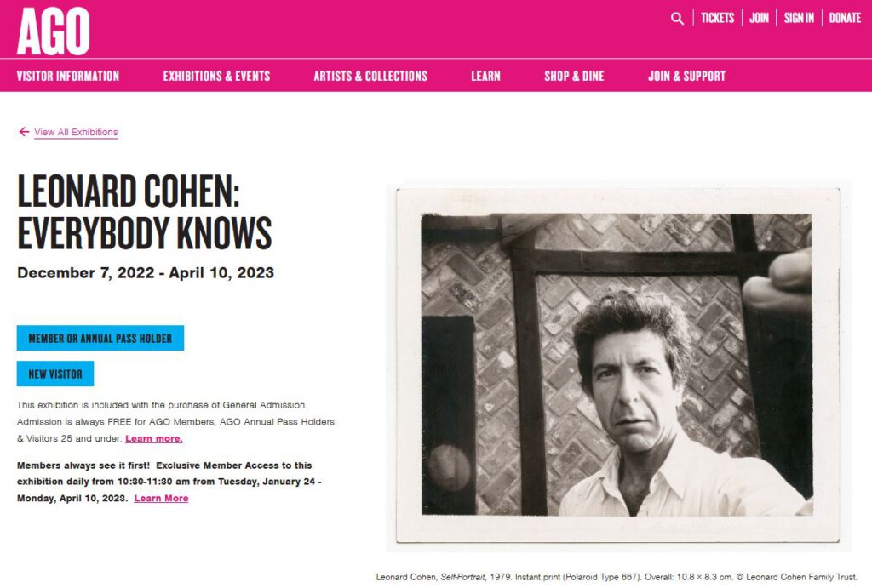This screenshot has height=588, width=872.
Task: Click the AGO logo
Action: coord(54,31)
